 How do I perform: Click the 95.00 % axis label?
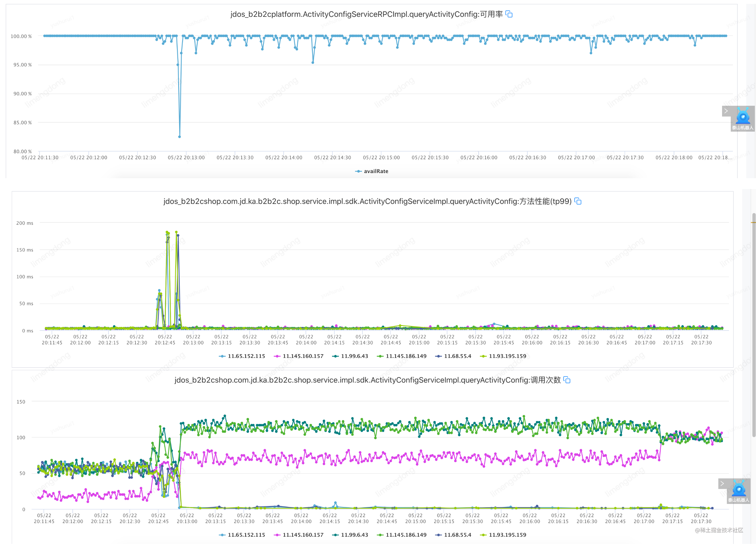[22, 65]
